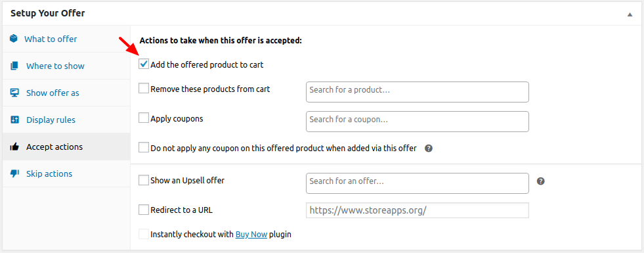
Task: Open the Search for an offer dropdown
Action: tap(418, 183)
